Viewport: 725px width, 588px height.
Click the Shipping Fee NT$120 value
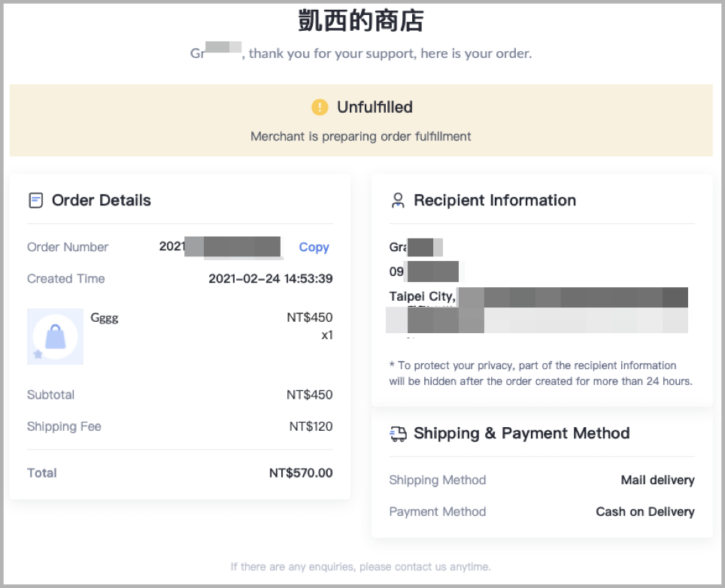tap(311, 426)
